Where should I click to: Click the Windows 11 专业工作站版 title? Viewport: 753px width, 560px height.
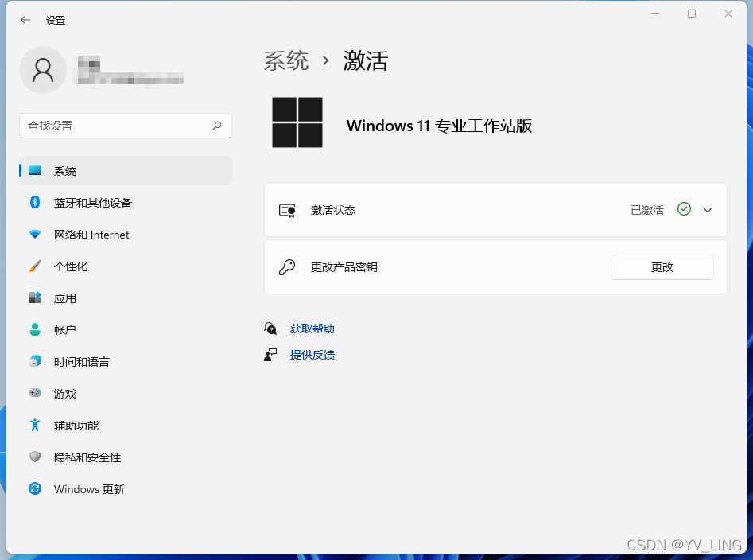click(x=439, y=126)
